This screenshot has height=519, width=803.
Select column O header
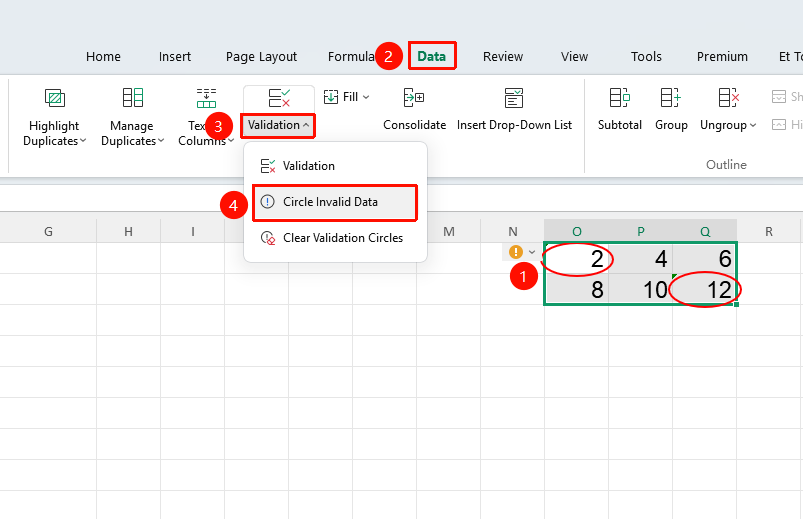(x=577, y=232)
